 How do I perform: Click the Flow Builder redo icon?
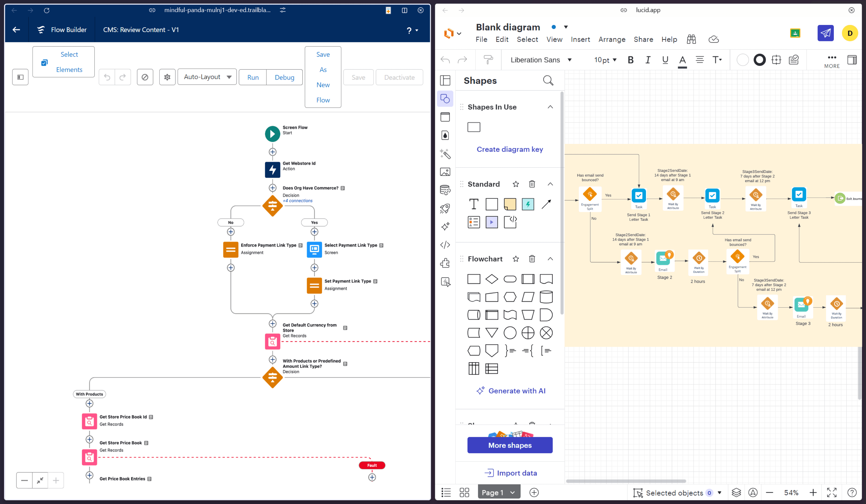point(123,77)
